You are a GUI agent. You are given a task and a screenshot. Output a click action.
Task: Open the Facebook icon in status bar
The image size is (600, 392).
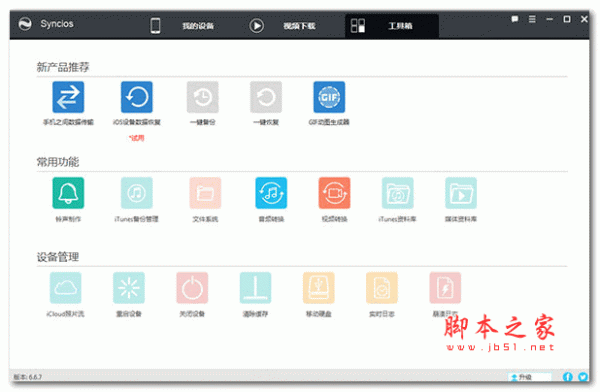567,377
